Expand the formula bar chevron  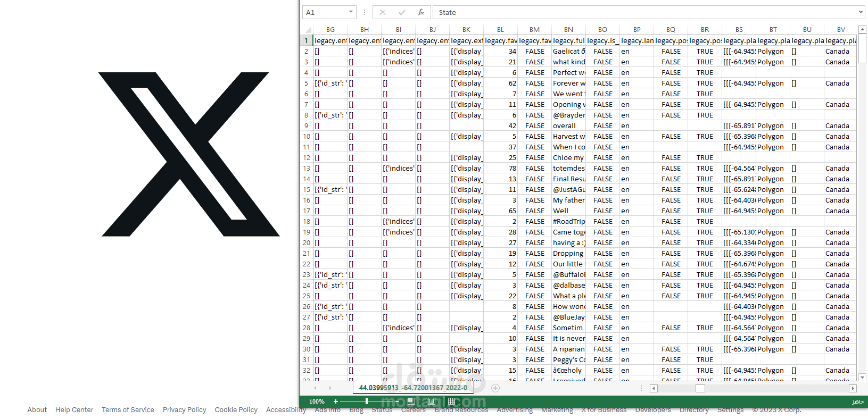pos(861,12)
